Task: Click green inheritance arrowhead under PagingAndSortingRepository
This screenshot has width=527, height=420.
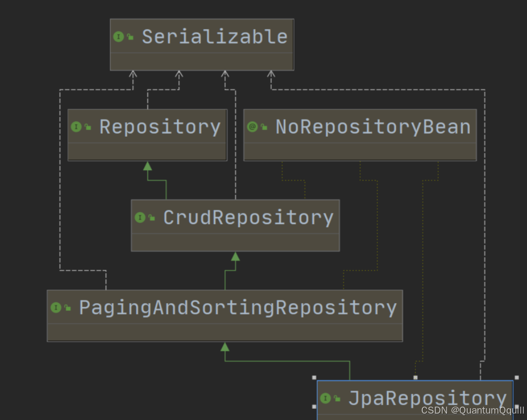Action: [225, 347]
